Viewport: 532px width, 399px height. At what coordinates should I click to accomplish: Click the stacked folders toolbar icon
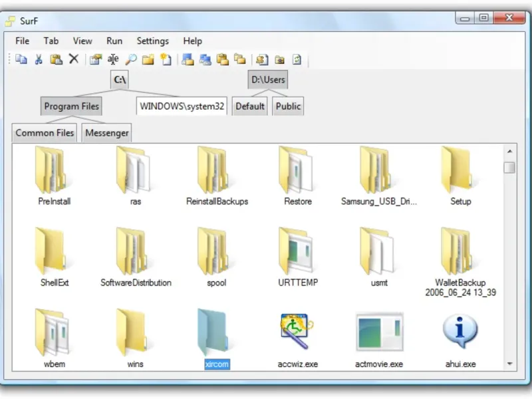(x=240, y=59)
